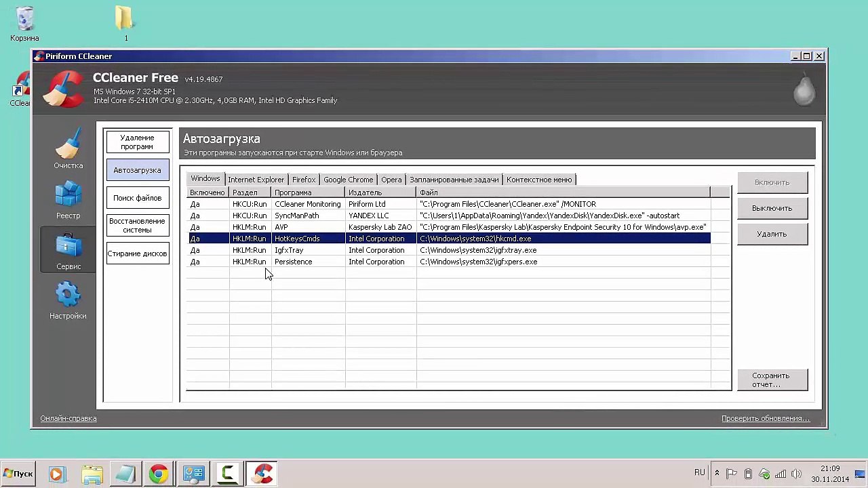868x488 pixels.
Task: Open Восстановление системы panel
Action: (137, 226)
